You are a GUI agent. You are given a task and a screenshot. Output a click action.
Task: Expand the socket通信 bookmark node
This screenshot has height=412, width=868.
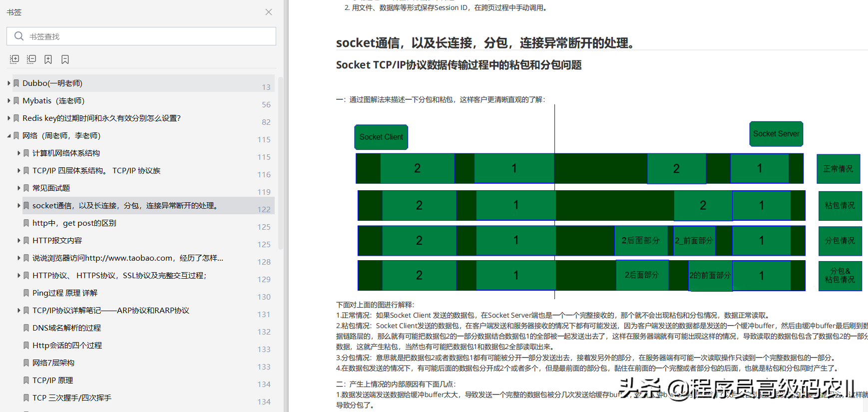(x=18, y=205)
